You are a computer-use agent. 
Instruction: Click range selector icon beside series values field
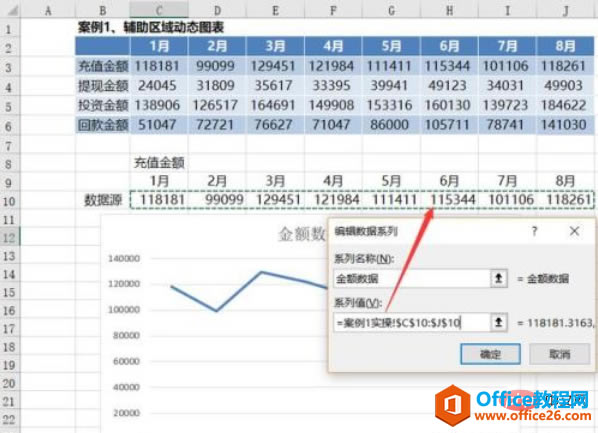tap(498, 323)
